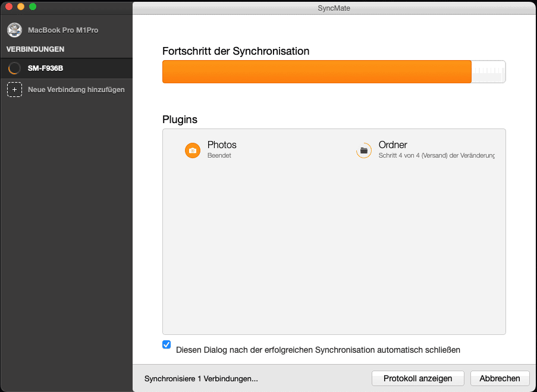Minimize the window using yellow button
537x392 pixels.
(21, 7)
